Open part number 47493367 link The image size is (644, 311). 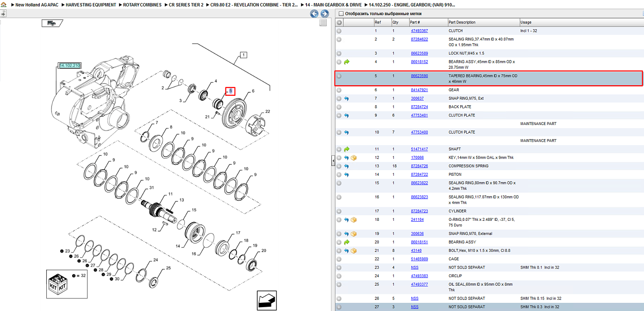point(419,31)
